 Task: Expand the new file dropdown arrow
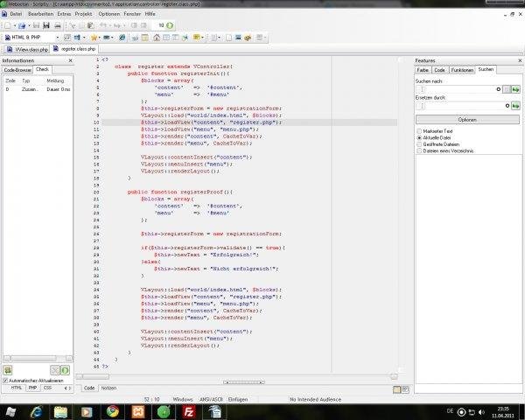pos(17,26)
